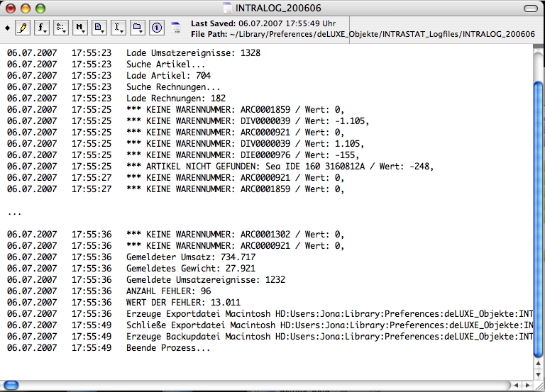The width and height of the screenshot is (545, 392).
Task: Open the function popup menu
Action: point(43,28)
